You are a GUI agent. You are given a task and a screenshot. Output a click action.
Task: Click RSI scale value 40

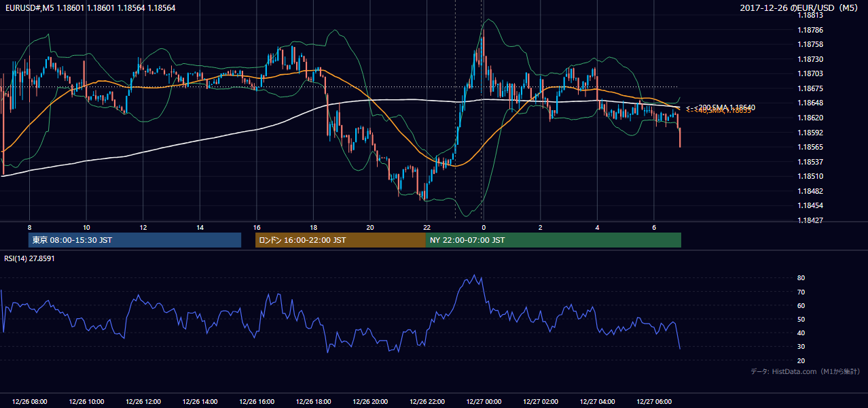(x=801, y=333)
